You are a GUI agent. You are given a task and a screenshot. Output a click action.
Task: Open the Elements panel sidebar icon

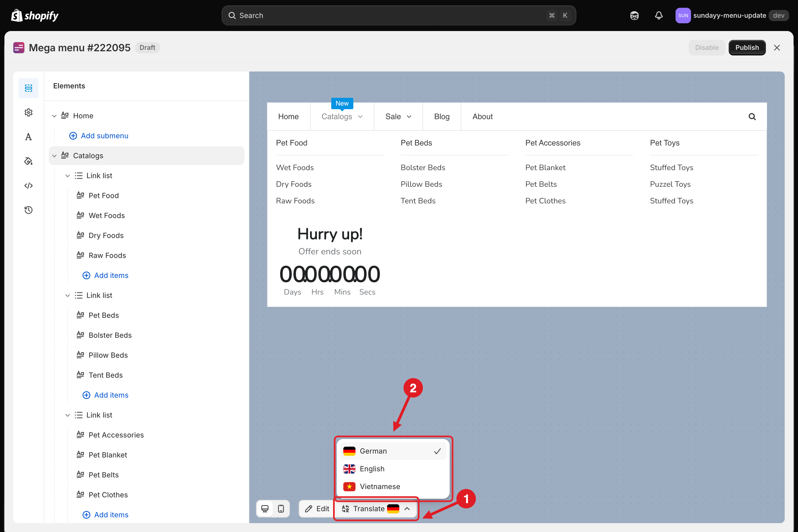(29, 88)
